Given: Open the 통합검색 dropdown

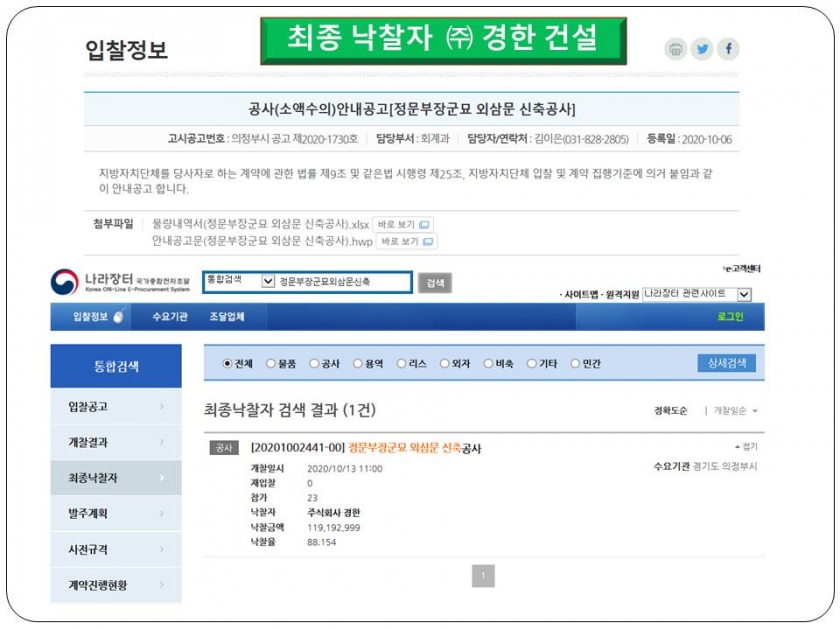Looking at the screenshot, I should tap(238, 282).
